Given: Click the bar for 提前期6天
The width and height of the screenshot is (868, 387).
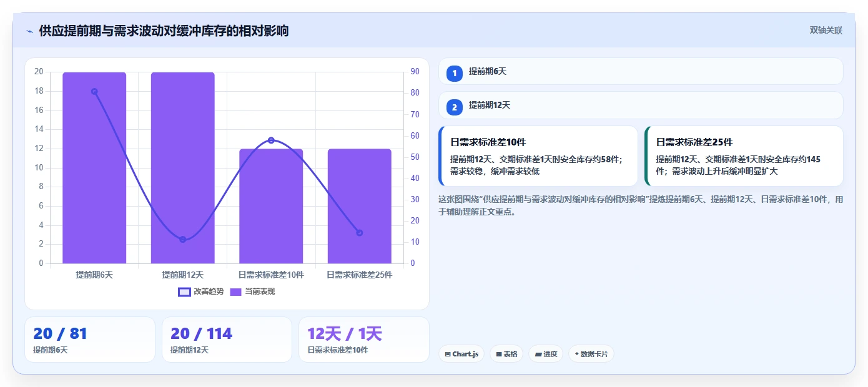Looking at the screenshot, I should coord(94,168).
